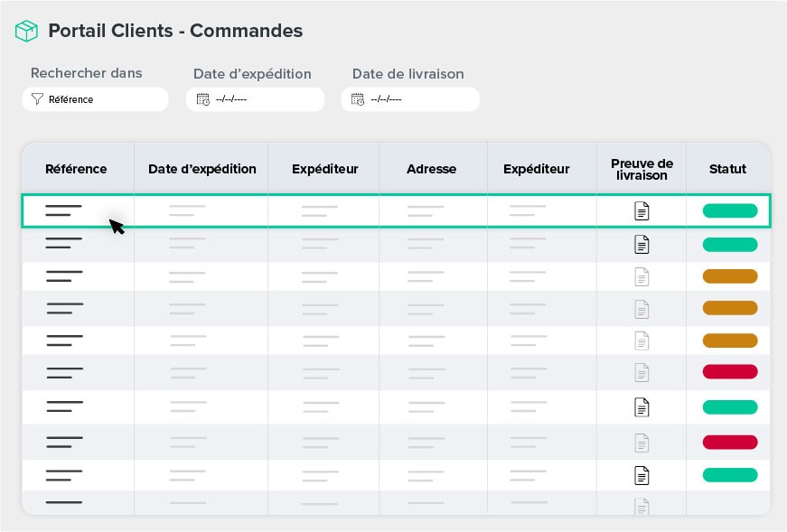787x532 pixels.
Task: Click inside the Référence search field
Action: click(x=99, y=99)
